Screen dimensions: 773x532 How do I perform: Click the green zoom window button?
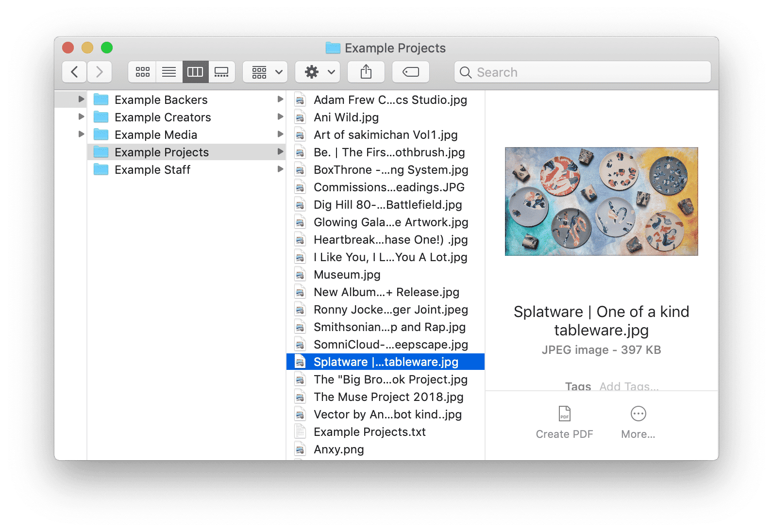click(107, 48)
